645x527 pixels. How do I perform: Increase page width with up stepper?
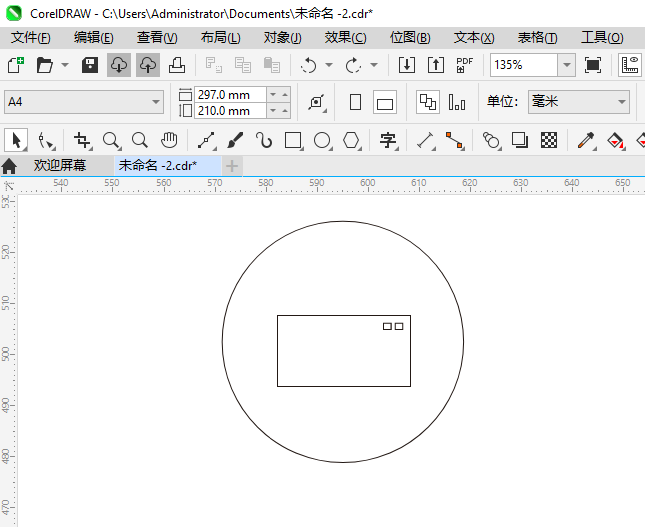tap(285, 95)
